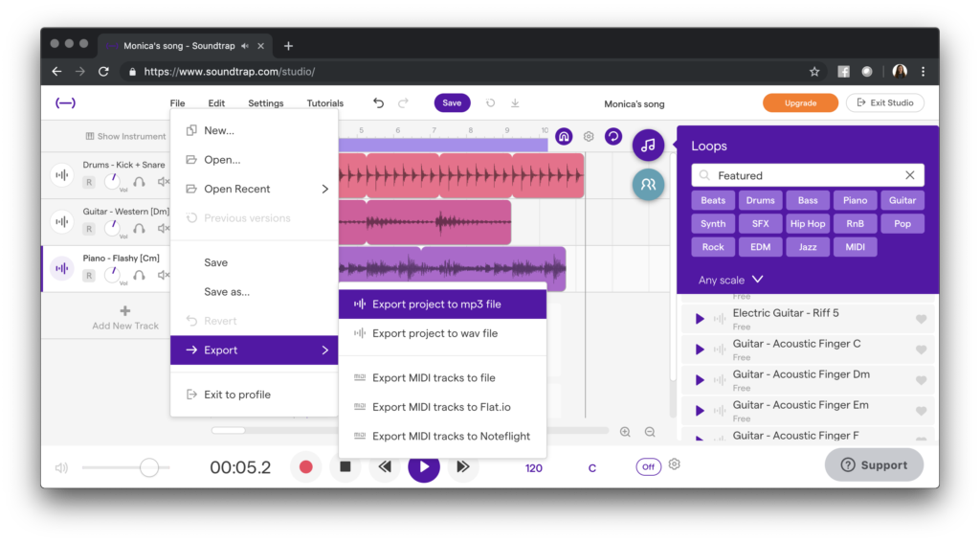Open the music note Loops library button
The image size is (980, 542).
click(648, 145)
